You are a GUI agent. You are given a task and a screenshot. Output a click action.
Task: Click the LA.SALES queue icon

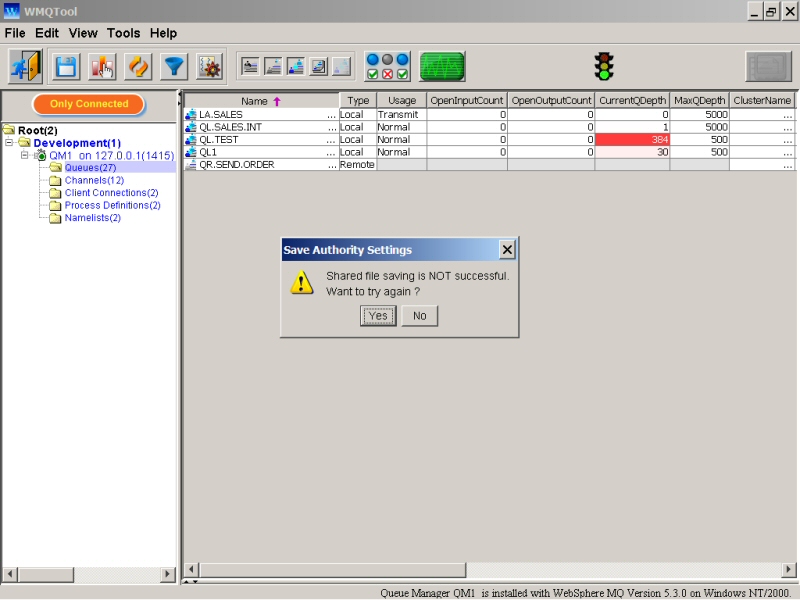191,115
